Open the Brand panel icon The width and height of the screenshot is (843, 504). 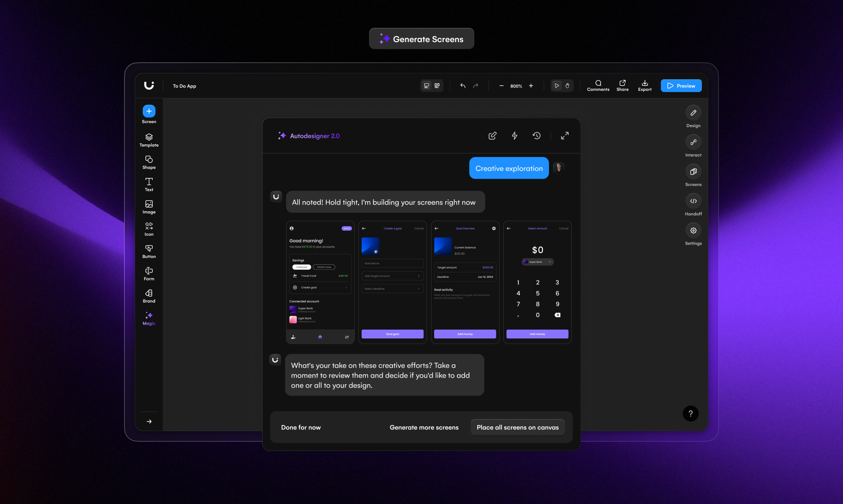[x=149, y=293]
